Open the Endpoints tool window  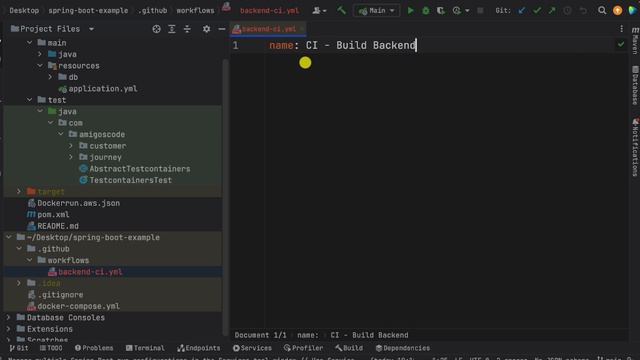coord(199,348)
